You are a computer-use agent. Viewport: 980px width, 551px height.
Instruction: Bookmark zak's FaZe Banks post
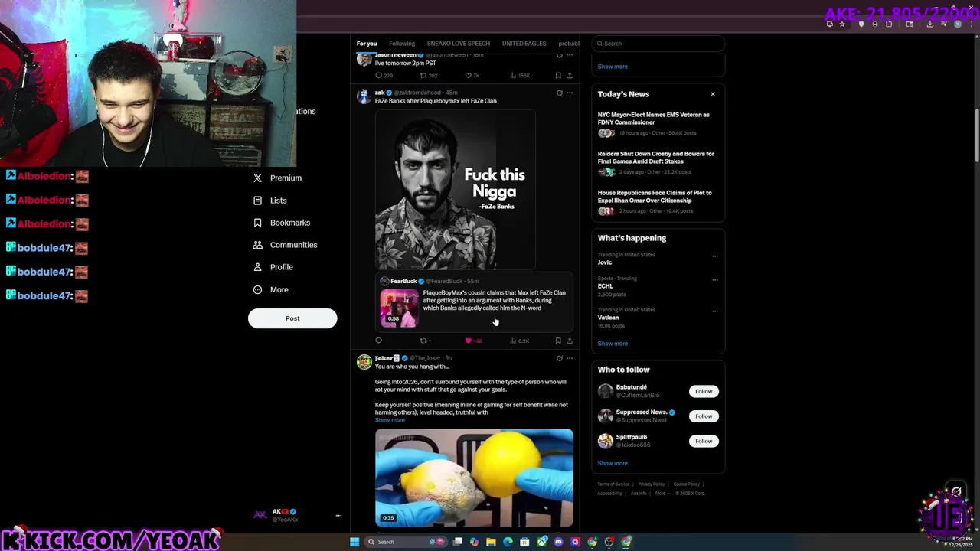(x=558, y=341)
